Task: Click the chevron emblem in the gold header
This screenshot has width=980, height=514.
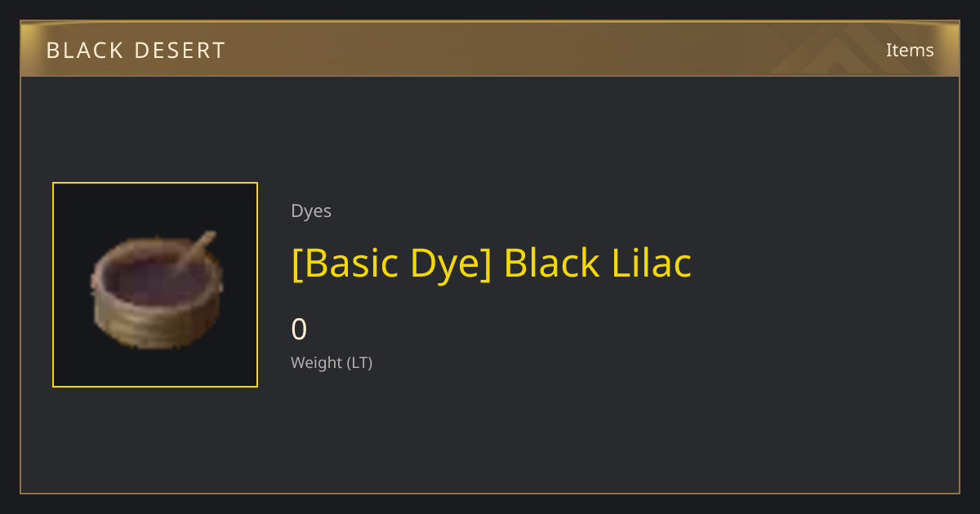Action: tap(849, 51)
